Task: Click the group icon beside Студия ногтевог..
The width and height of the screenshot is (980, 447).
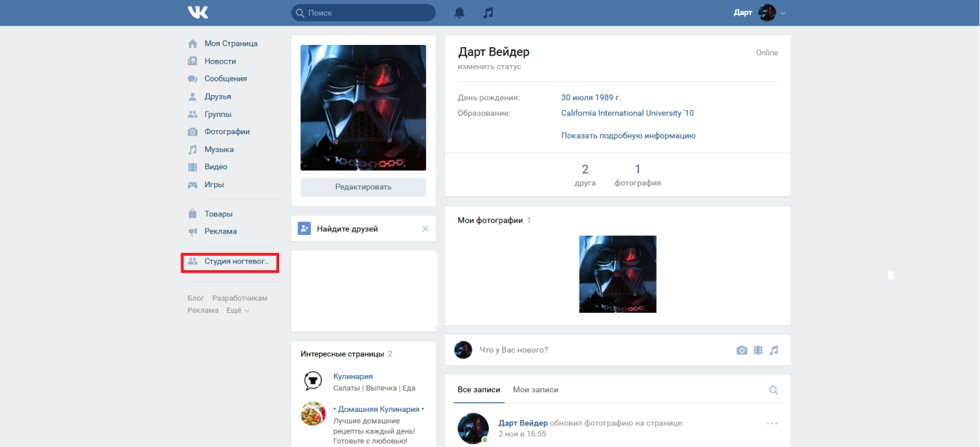Action: (x=192, y=261)
